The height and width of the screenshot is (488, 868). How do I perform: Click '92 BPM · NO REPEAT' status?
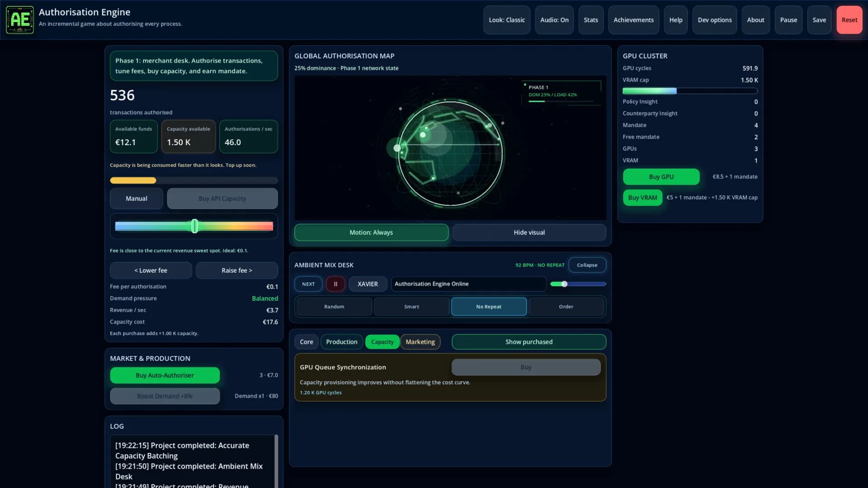(540, 265)
